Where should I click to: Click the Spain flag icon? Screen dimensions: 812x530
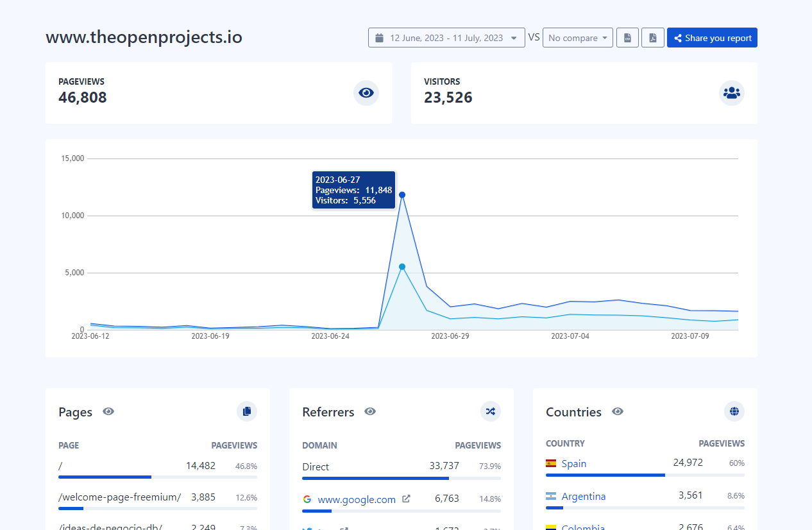click(550, 463)
